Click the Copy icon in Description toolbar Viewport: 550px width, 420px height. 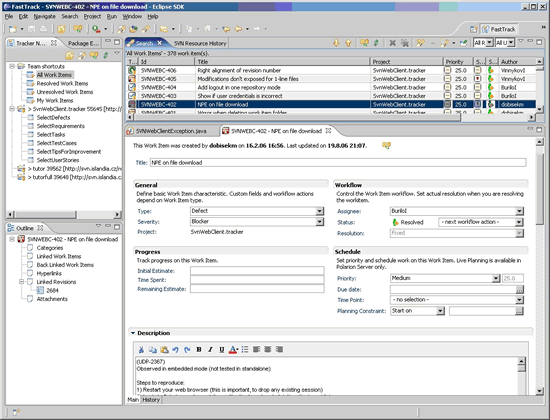153,349
